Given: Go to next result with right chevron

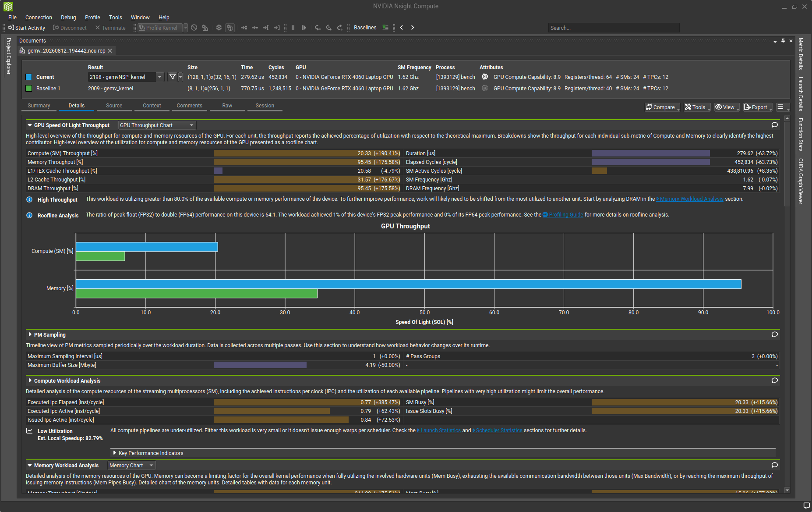Looking at the screenshot, I should (413, 28).
